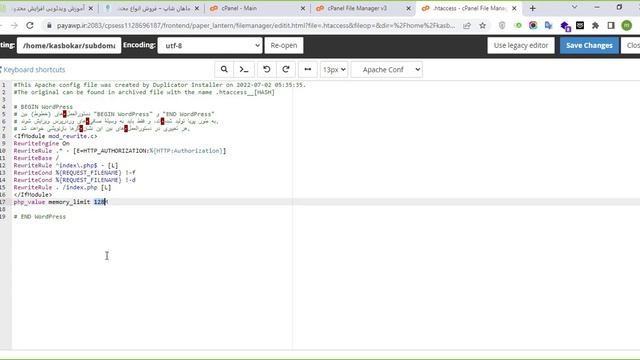The image size is (640, 360).
Task: Click the file path input field
Action: point(69,45)
